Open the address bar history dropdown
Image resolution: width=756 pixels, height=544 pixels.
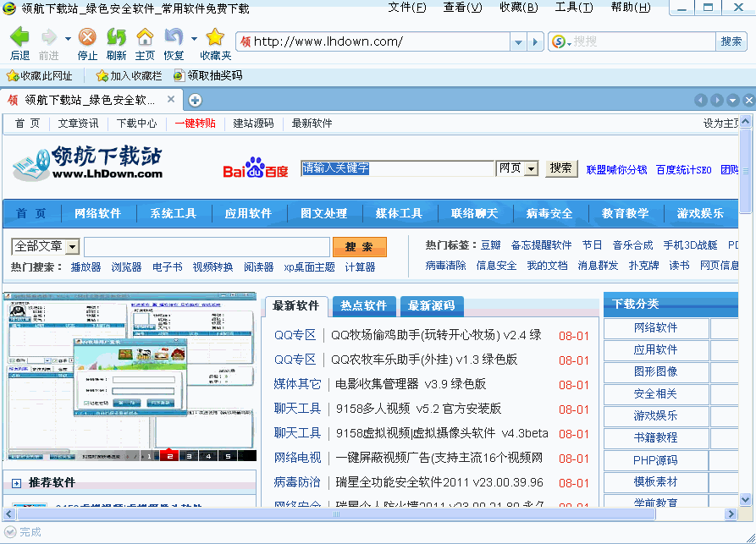518,42
